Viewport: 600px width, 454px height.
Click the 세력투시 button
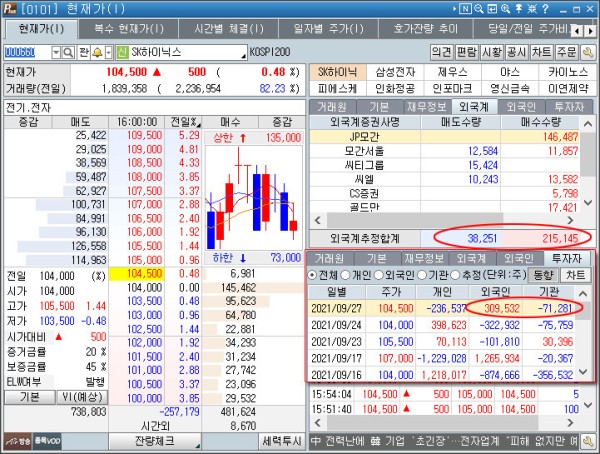point(281,441)
